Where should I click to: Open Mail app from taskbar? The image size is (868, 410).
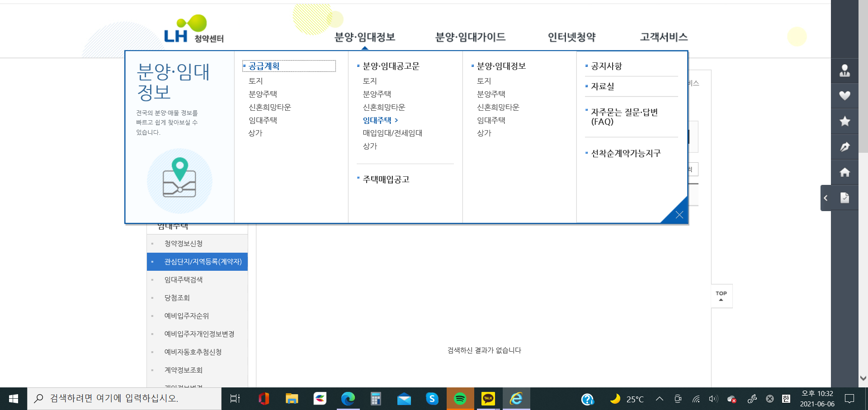coord(404,399)
